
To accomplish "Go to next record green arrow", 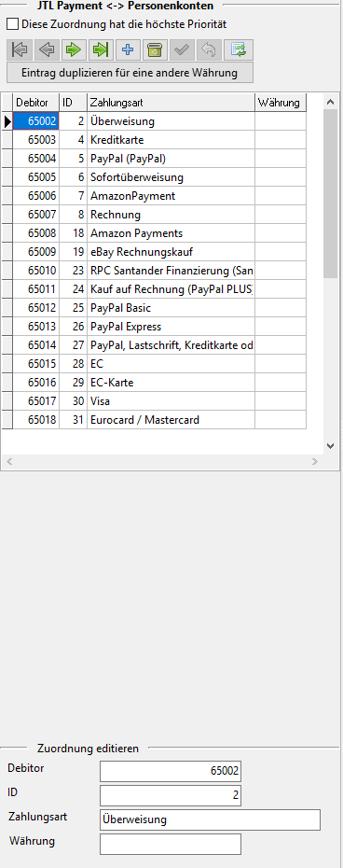I will point(75,49).
